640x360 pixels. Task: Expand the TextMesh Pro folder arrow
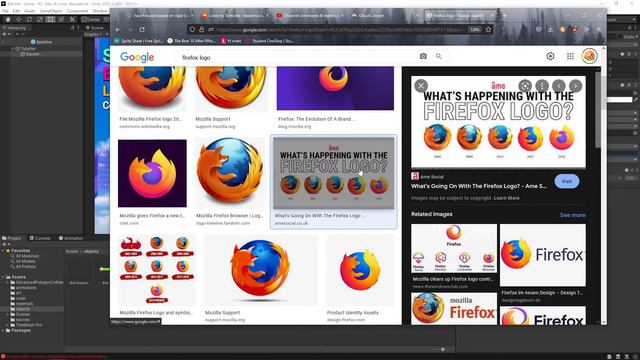[8, 325]
